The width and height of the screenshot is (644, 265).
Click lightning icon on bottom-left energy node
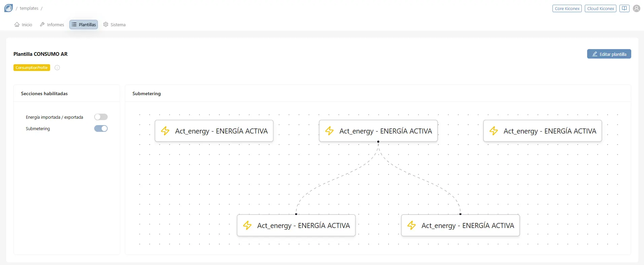coord(247,225)
